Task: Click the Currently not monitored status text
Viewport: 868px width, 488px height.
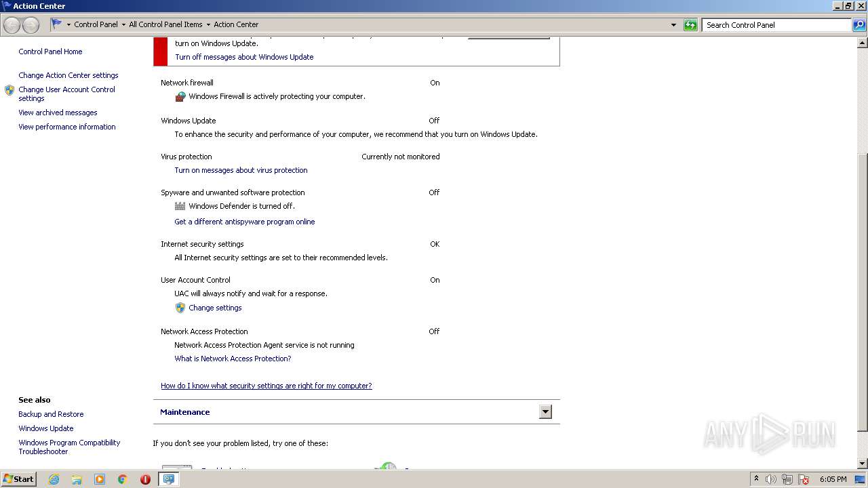Action: click(x=401, y=157)
